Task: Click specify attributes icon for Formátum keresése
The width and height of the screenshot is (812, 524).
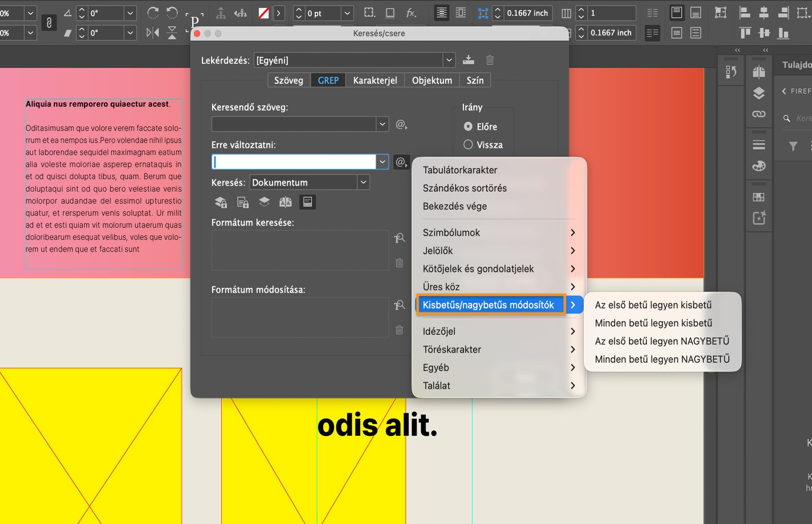Action: coord(399,238)
